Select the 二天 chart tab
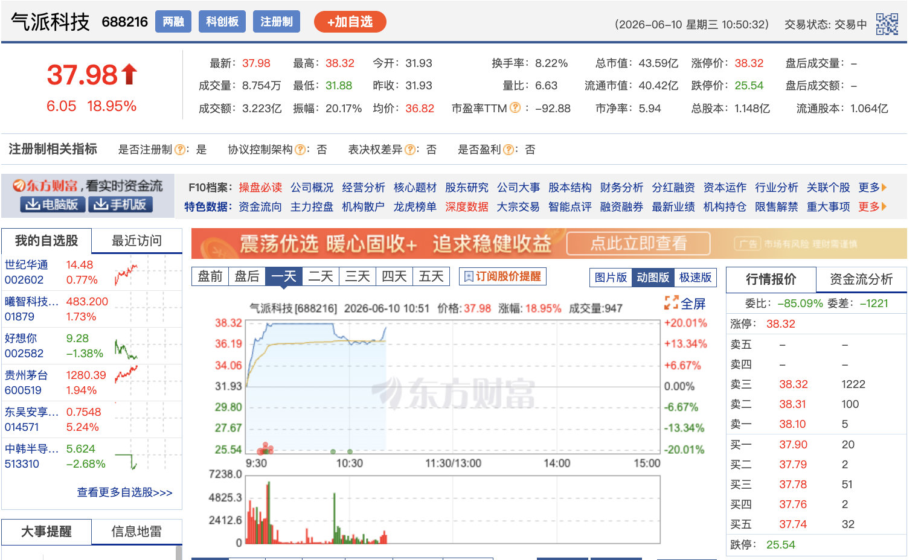 pos(321,276)
